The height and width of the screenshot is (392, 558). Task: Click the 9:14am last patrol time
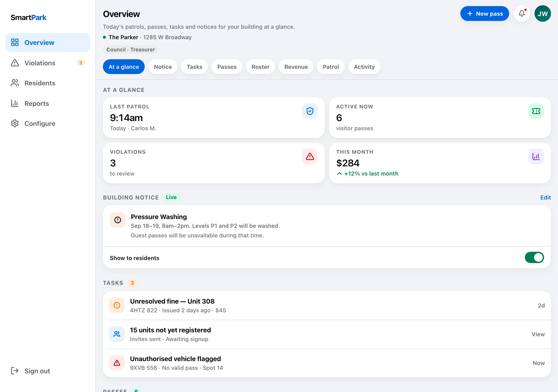(x=126, y=118)
